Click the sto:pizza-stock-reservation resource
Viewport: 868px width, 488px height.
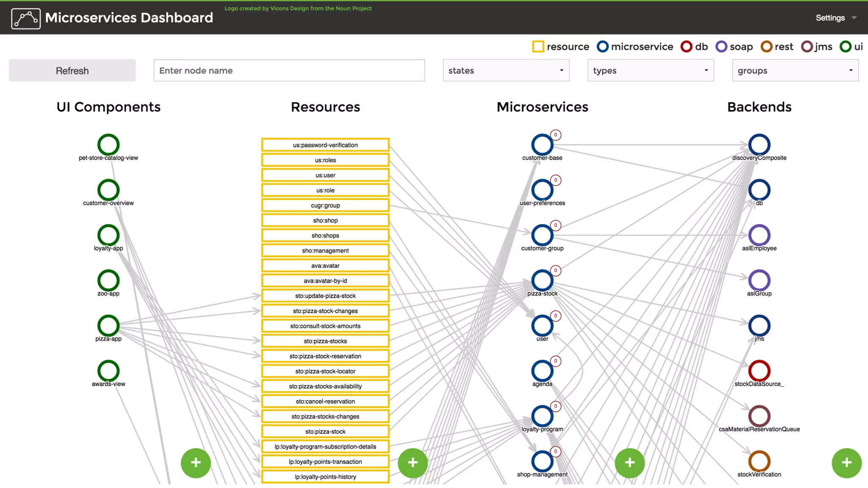pyautogui.click(x=325, y=356)
